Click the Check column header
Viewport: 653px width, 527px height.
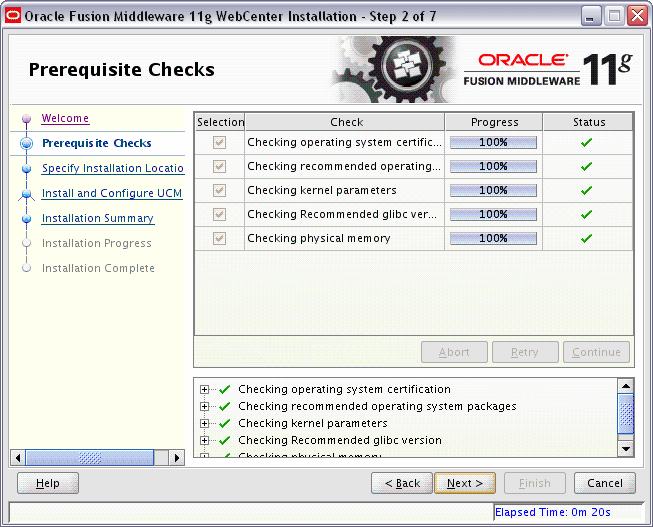pos(345,122)
